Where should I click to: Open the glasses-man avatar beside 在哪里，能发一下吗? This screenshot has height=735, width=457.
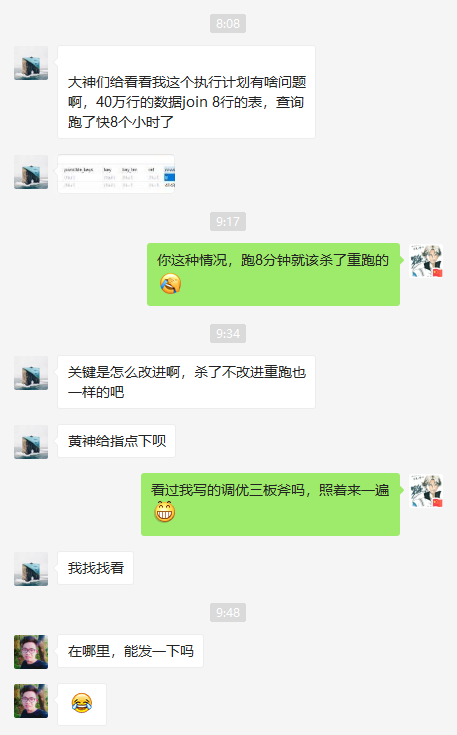tap(31, 652)
